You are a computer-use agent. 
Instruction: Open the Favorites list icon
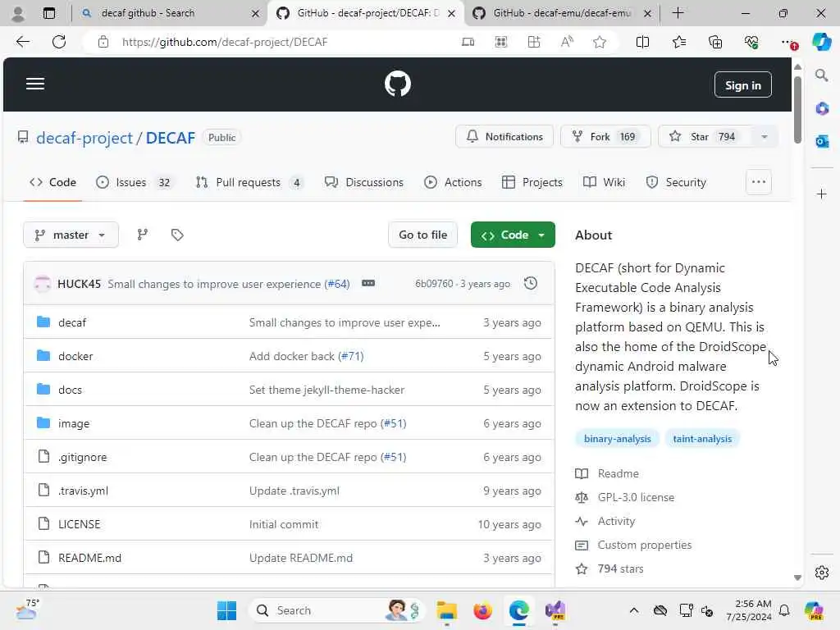678,42
